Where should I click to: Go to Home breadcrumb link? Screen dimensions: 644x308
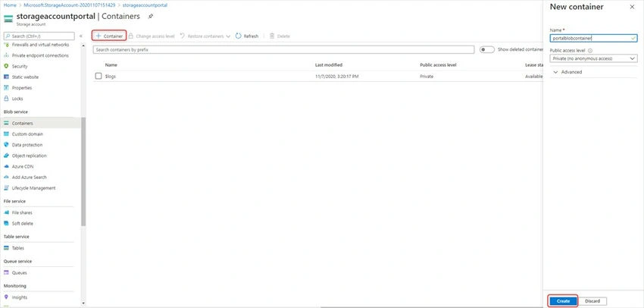point(10,5)
